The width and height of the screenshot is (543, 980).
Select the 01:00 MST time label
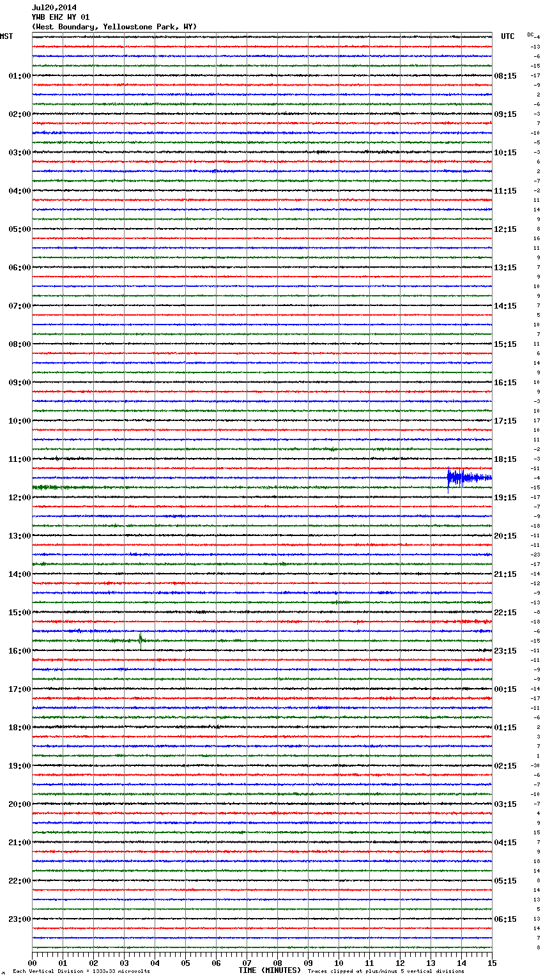[19, 76]
